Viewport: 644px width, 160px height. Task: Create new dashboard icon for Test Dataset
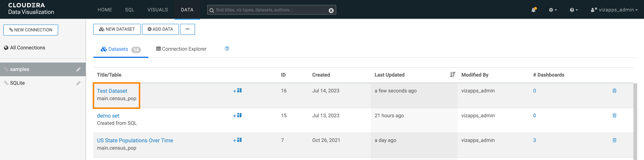[237, 91]
